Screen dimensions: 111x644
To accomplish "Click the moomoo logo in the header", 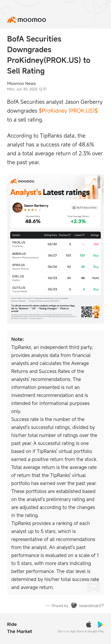I will pyautogui.click(x=26, y=20).
